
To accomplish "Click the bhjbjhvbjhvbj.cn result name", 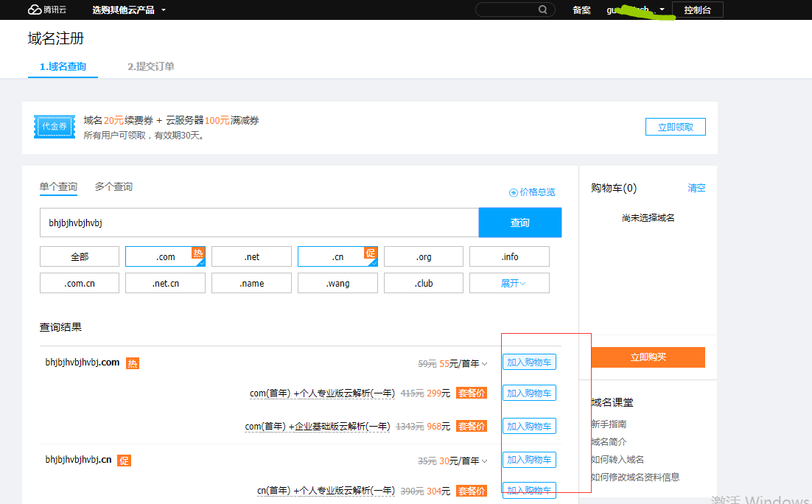I will pyautogui.click(x=78, y=460).
